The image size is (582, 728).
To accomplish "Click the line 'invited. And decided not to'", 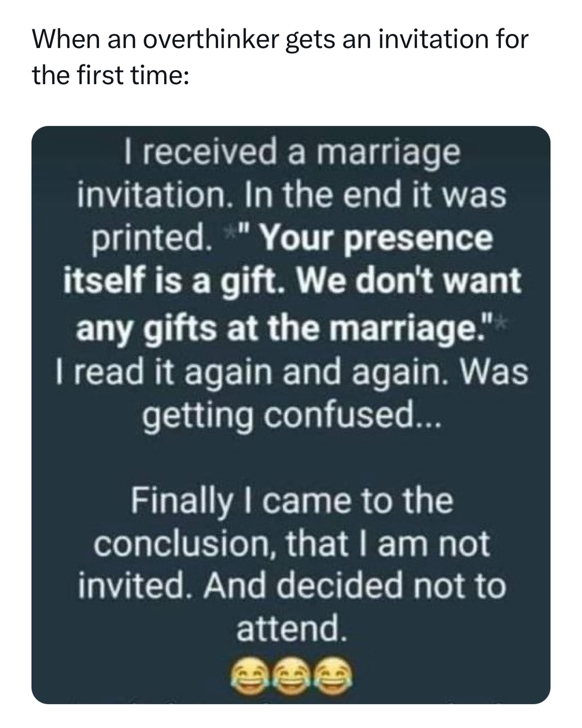I will coord(292,586).
